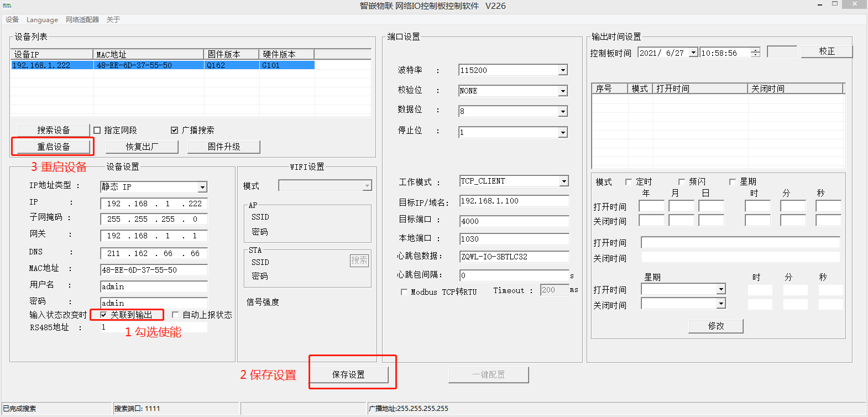
Task: Click the 修改 button
Action: [716, 326]
